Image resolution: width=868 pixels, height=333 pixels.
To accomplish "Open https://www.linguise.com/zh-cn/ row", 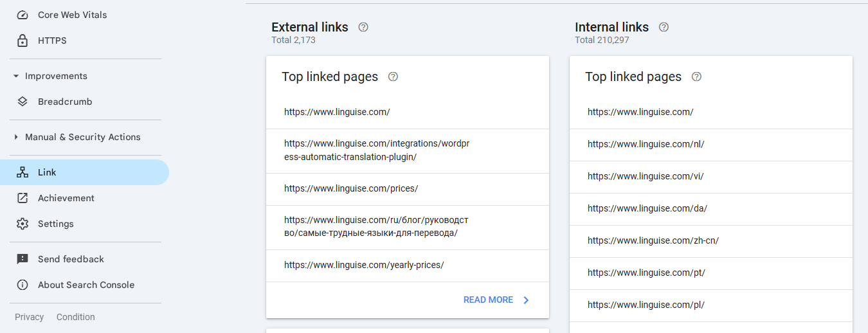I will [x=711, y=241].
